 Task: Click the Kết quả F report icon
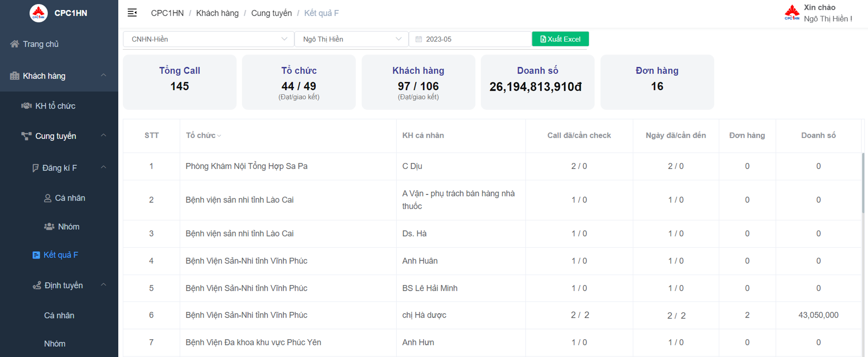(36, 255)
